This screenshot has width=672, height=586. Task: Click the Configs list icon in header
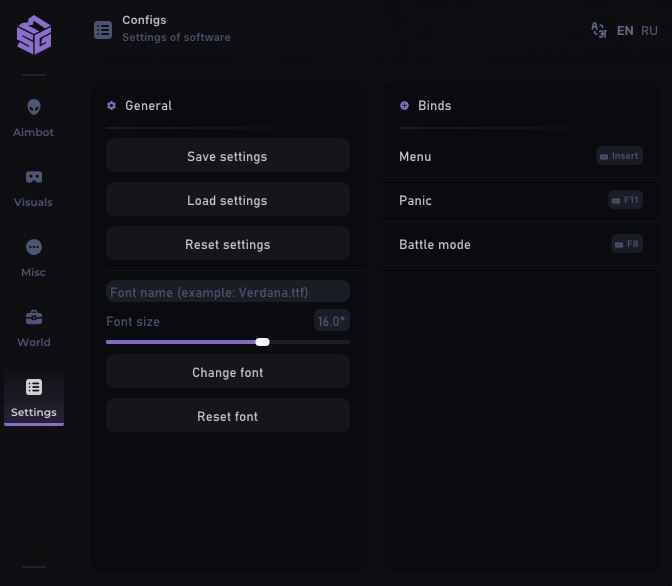point(103,29)
